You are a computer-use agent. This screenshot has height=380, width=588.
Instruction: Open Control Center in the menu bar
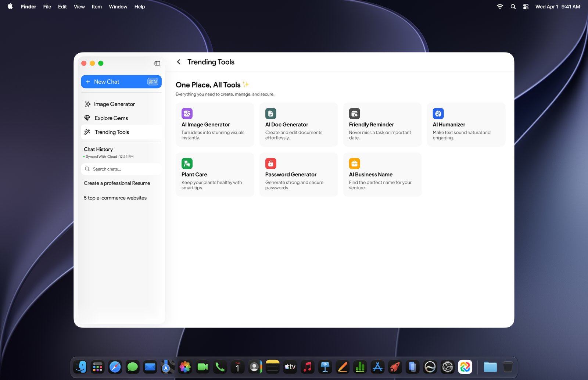click(x=526, y=7)
